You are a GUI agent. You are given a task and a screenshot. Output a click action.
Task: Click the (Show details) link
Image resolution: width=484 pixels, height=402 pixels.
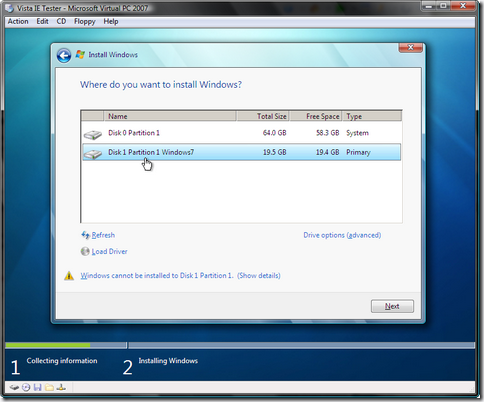click(259, 276)
